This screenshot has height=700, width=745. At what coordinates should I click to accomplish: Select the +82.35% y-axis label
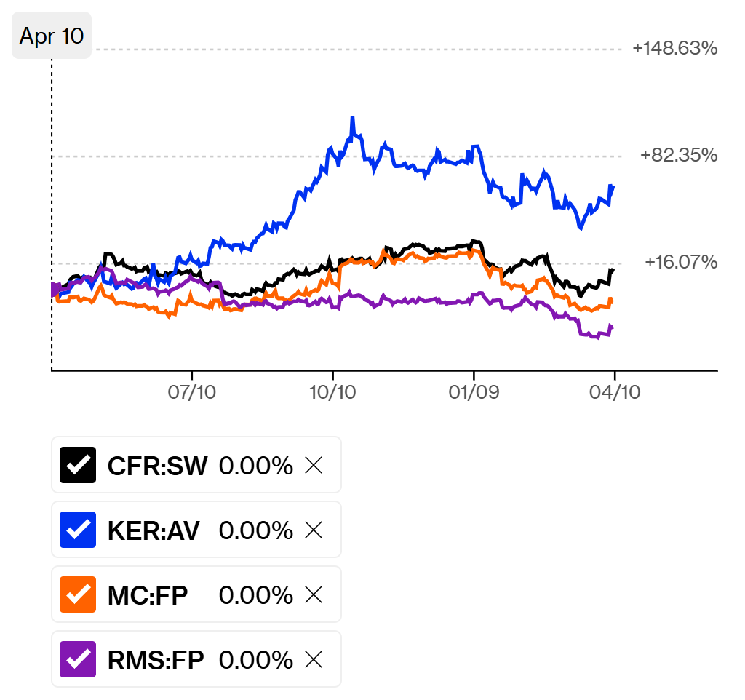(679, 155)
